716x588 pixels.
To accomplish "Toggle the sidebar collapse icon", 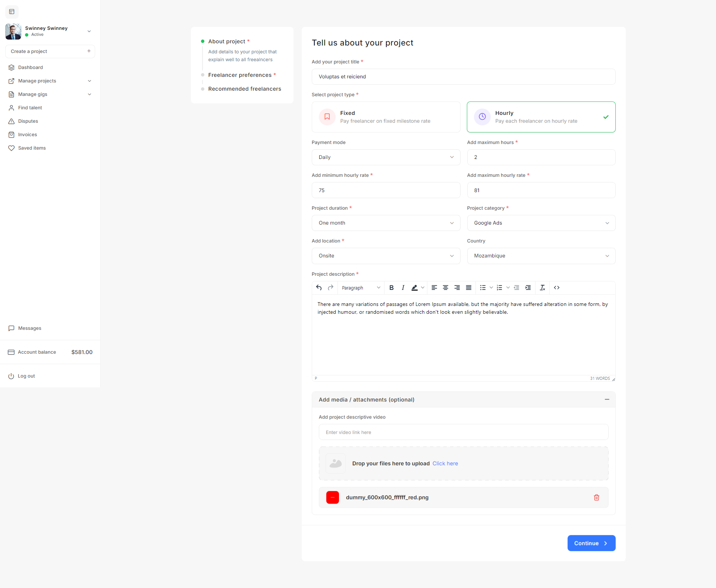I will click(x=12, y=12).
